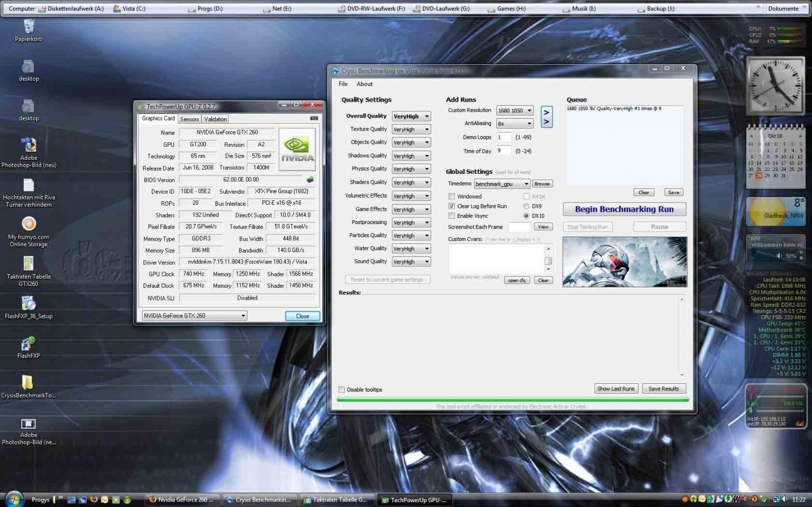Click the add-run arrows button in Crysis tool

pos(546,117)
